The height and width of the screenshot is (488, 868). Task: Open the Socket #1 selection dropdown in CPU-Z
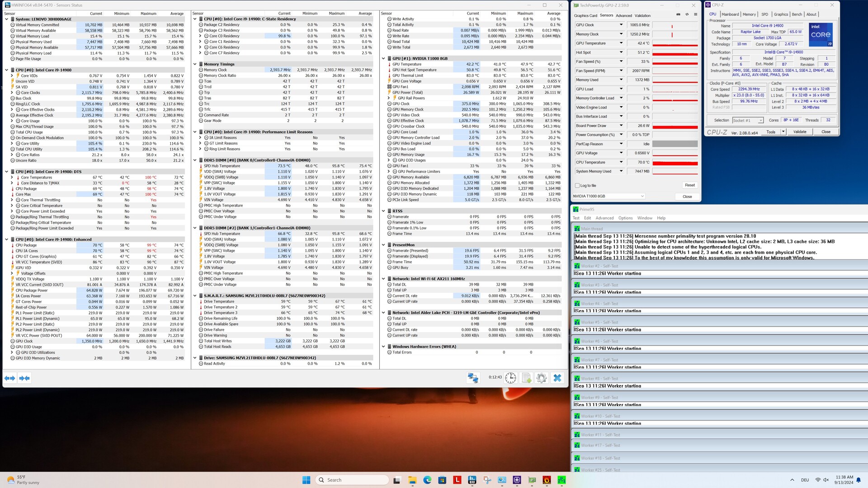pos(748,120)
